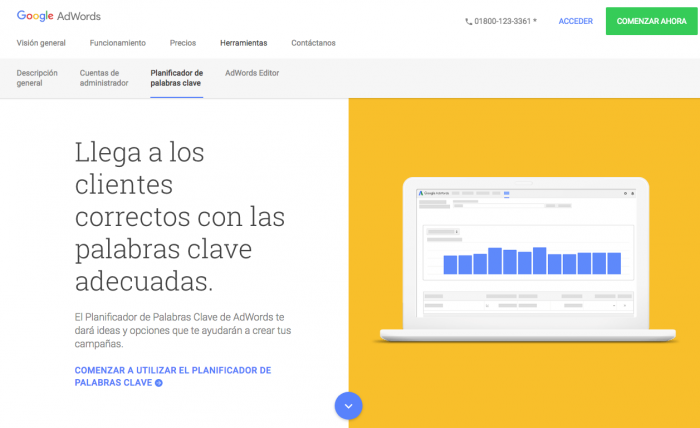Select the Planificador de palabras clave tab
This screenshot has width=700, height=428.
point(176,78)
